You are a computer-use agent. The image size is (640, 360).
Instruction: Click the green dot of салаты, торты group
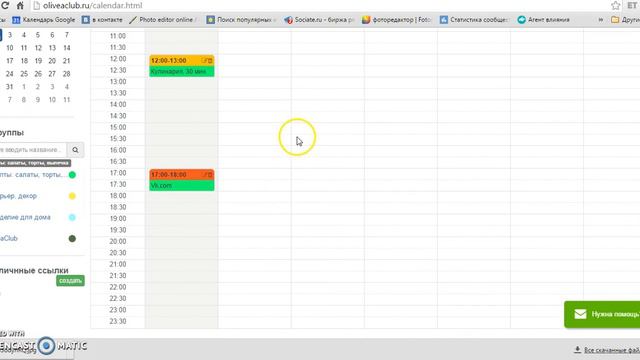pyautogui.click(x=72, y=175)
